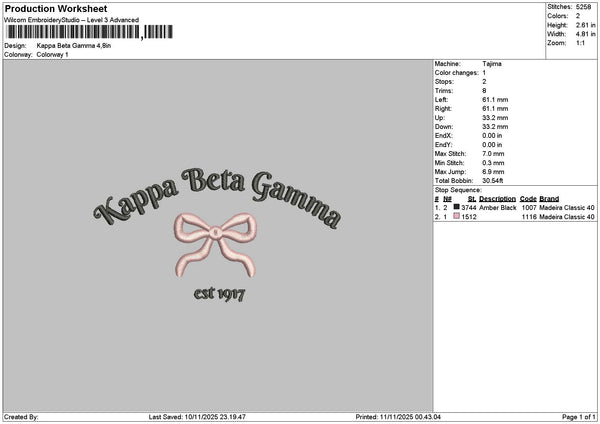
Task: Click the 'Amber Black' description
Action: coord(497,208)
